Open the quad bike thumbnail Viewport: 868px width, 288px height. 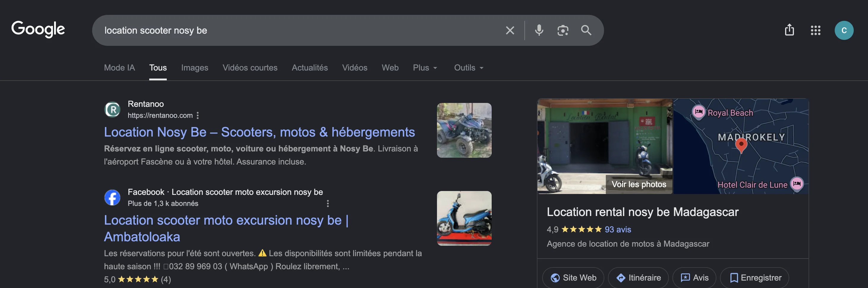pyautogui.click(x=464, y=130)
